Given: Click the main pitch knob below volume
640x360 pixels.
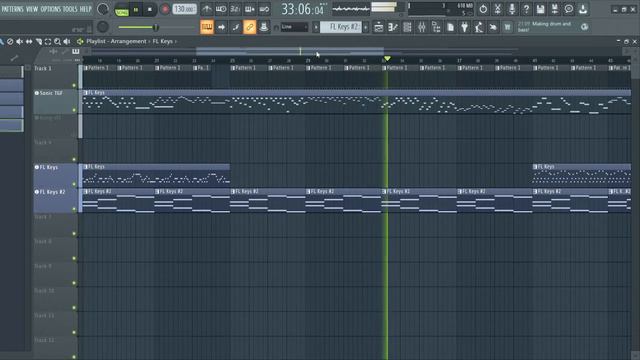Looking at the screenshot, I should [x=103, y=27].
